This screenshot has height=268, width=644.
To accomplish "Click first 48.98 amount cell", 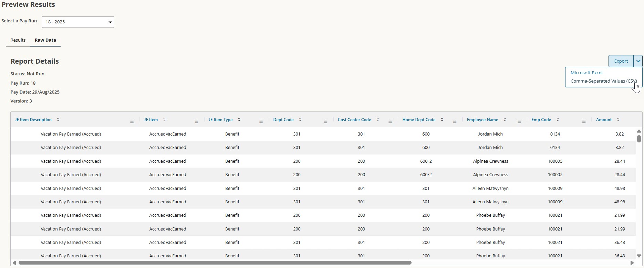I will coord(620,188).
